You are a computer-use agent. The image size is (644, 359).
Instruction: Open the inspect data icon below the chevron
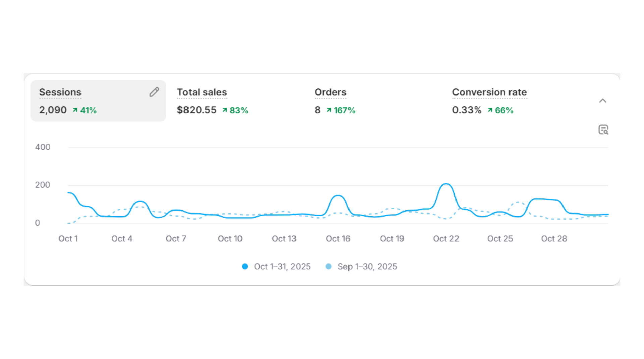click(603, 130)
